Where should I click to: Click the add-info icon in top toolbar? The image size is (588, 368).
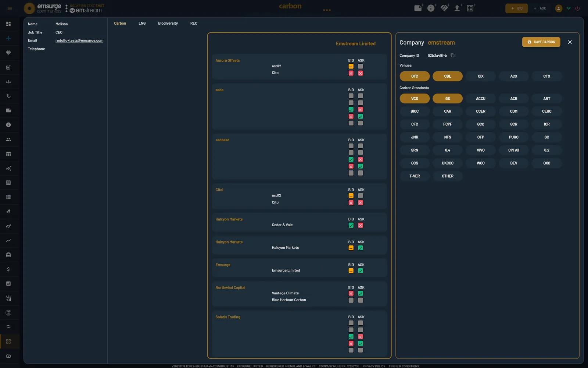431,8
